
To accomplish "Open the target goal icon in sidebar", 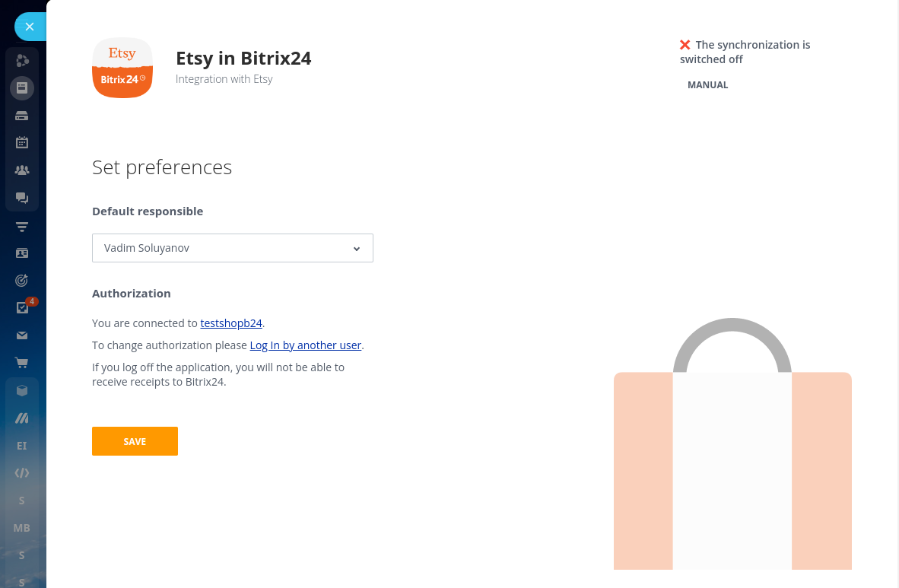I will coord(22,281).
